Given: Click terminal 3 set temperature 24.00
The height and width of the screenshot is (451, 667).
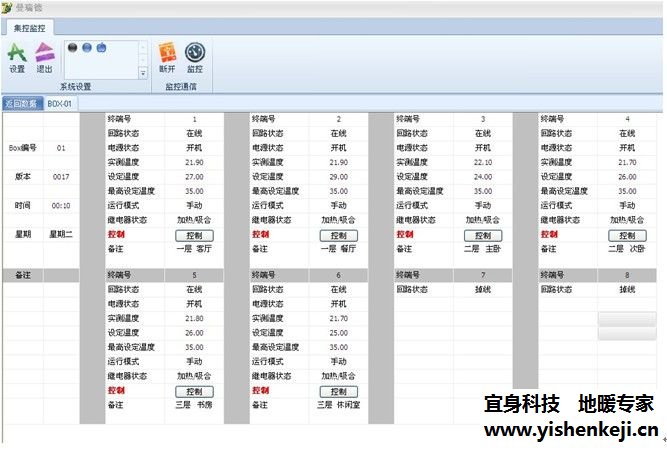Looking at the screenshot, I should pos(483,177).
